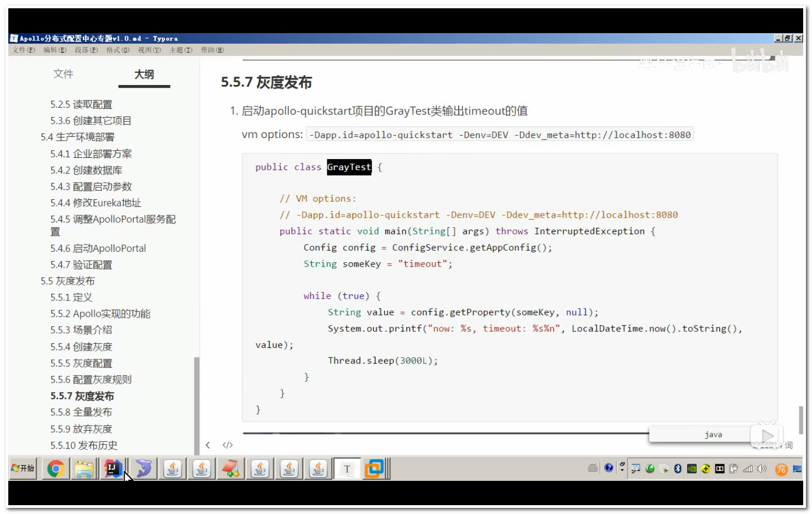The image size is (812, 514).
Task: Switch sidebar to the 大纲 tab
Action: pyautogui.click(x=144, y=74)
